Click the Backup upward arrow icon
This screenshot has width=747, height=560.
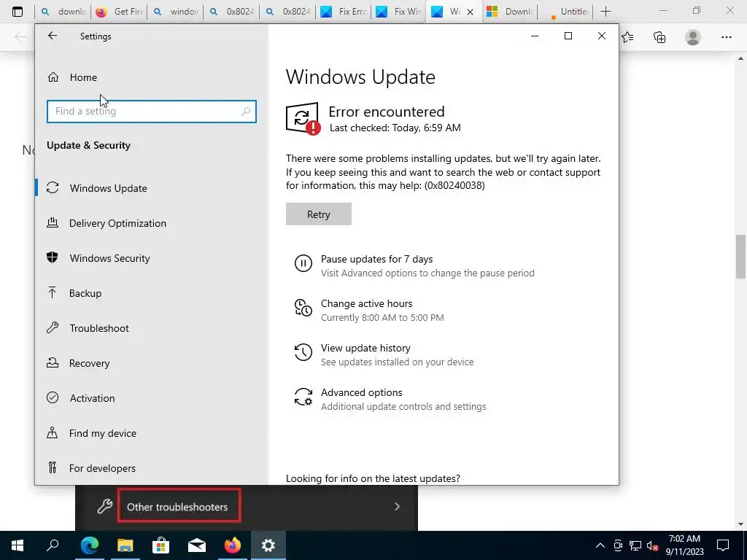tap(53, 292)
